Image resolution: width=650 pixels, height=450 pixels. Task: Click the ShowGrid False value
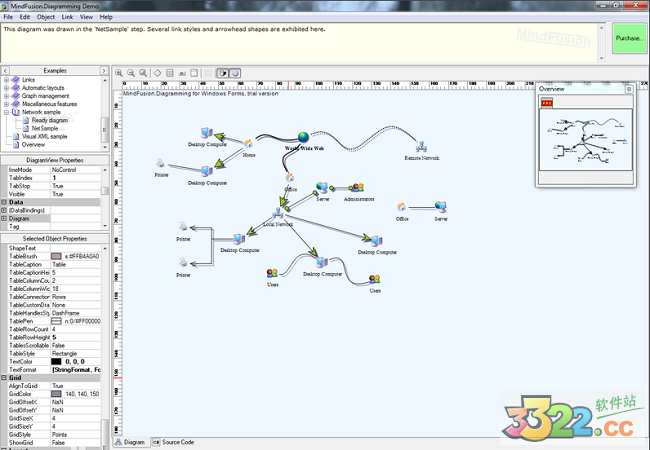(x=76, y=443)
